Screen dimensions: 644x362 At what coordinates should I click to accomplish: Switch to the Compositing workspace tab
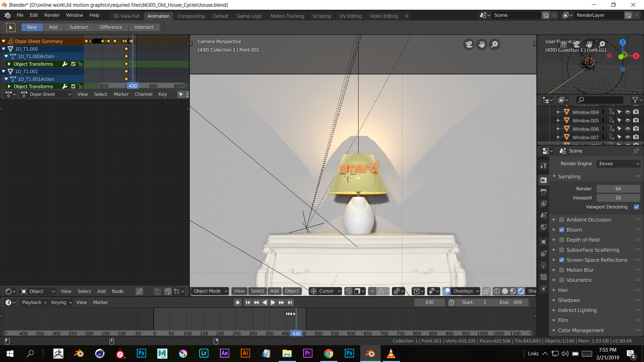191,16
